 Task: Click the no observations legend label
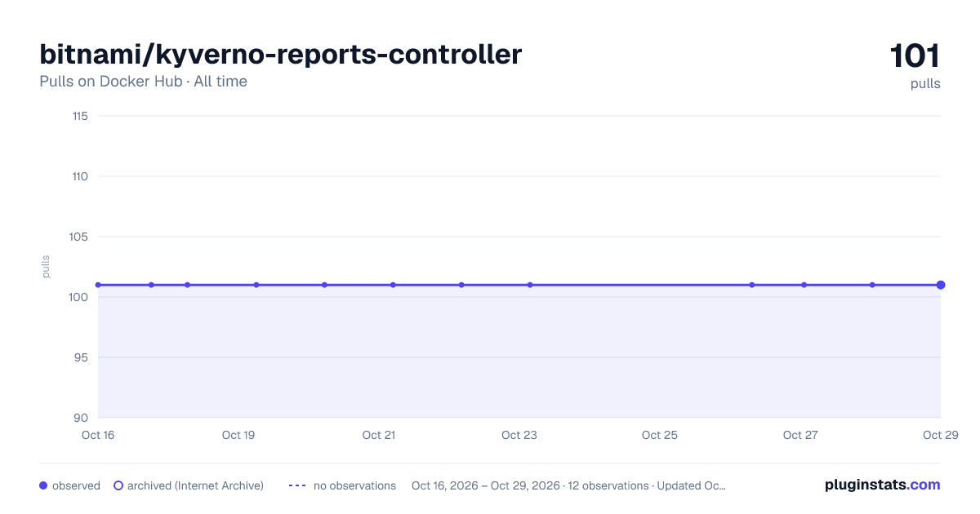pyautogui.click(x=354, y=485)
